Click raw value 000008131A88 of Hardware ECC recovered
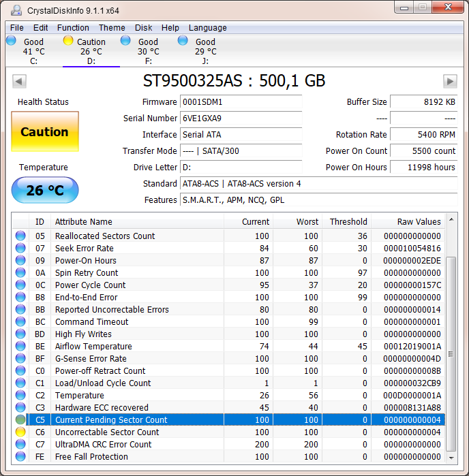 412,407
